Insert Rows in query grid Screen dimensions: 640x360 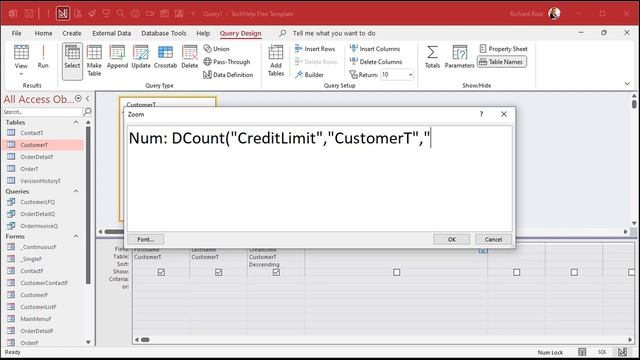[x=315, y=49]
